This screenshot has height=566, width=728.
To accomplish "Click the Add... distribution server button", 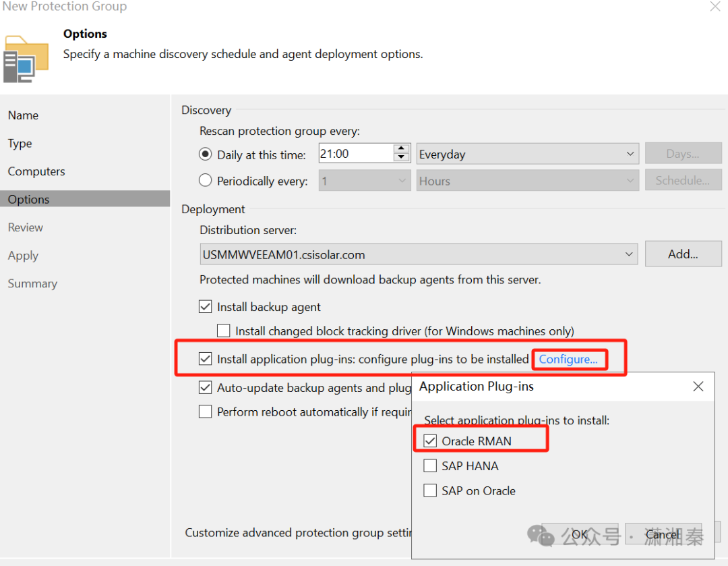I will 683,254.
